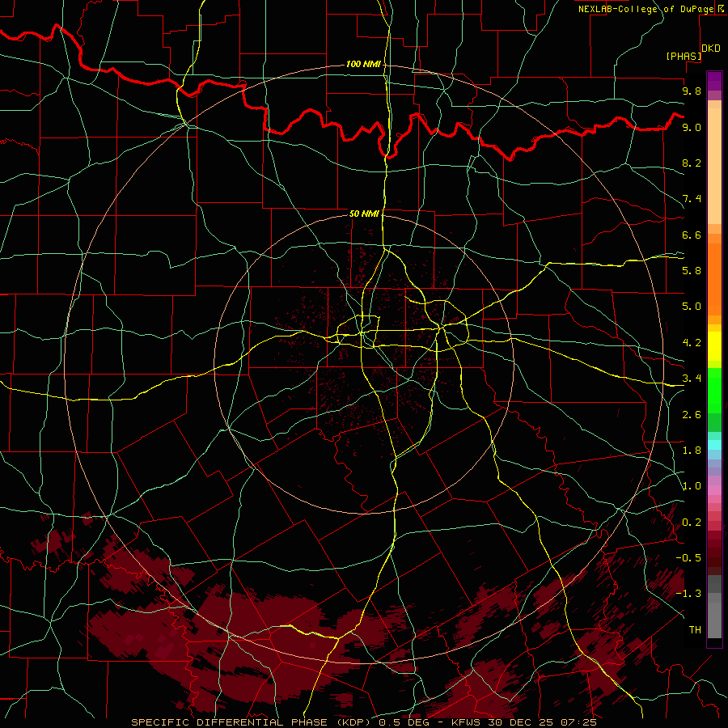Pick the bright green swatch on the color bar

point(714,390)
